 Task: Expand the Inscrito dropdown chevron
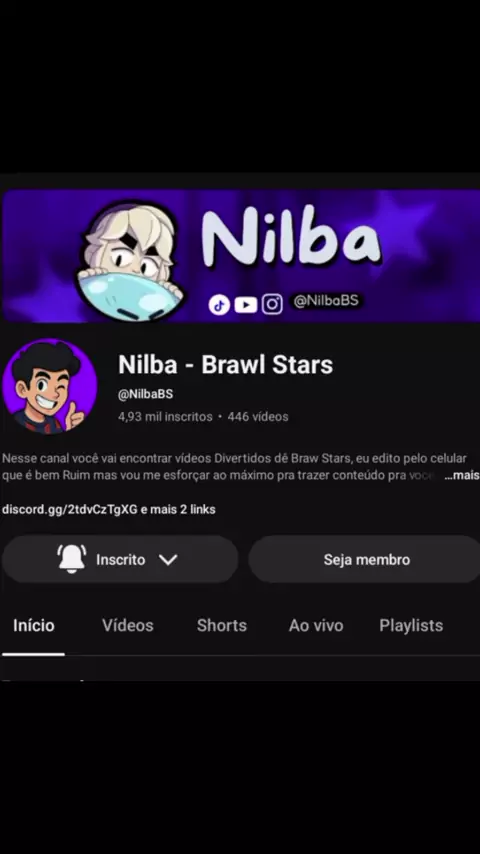pos(168,559)
